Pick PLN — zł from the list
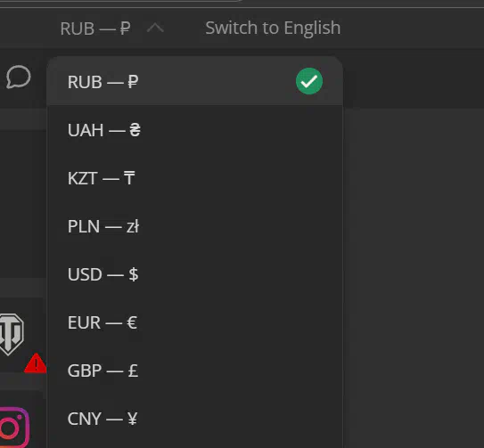This screenshot has height=448, width=484. click(x=195, y=226)
